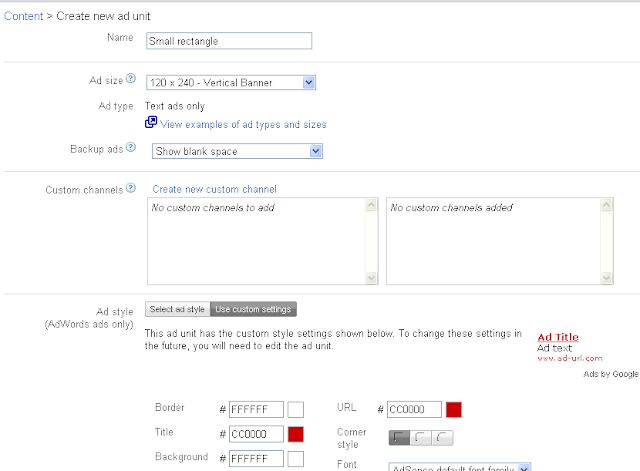Click scroll down arrow in channels-added list
640x471 pixels.
pos(607,278)
